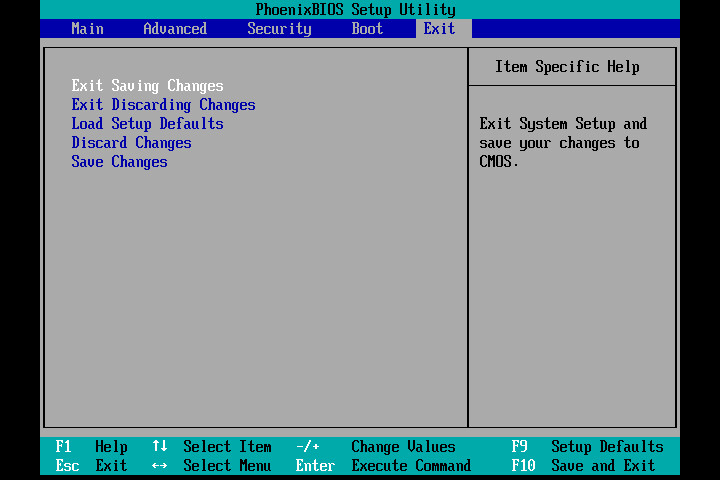720x480 pixels.
Task: Click the F10 Save and Exit hint
Action: (584, 465)
